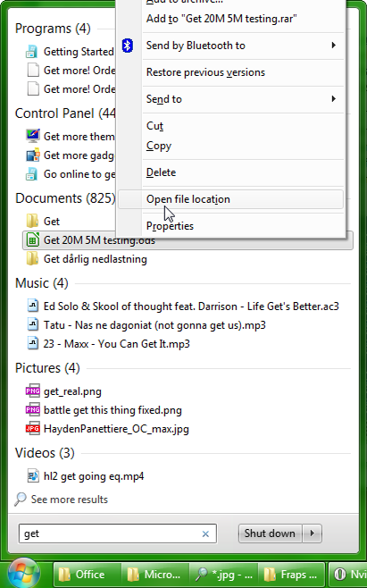Click the Get folder icon under Documents
The height and width of the screenshot is (588, 367).
click(x=33, y=222)
